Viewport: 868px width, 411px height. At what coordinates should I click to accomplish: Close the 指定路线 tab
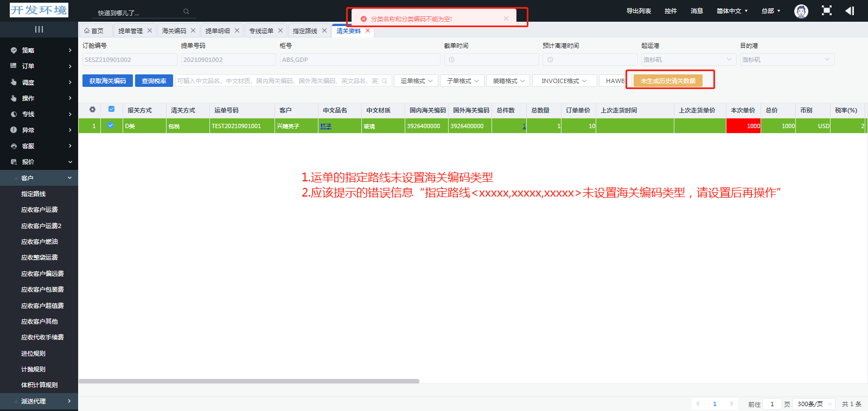[324, 30]
